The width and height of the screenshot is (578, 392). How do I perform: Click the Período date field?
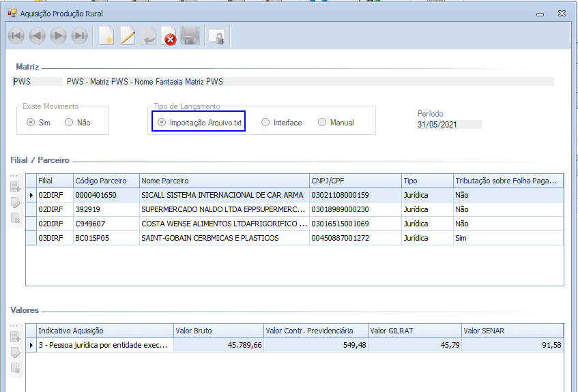point(449,125)
